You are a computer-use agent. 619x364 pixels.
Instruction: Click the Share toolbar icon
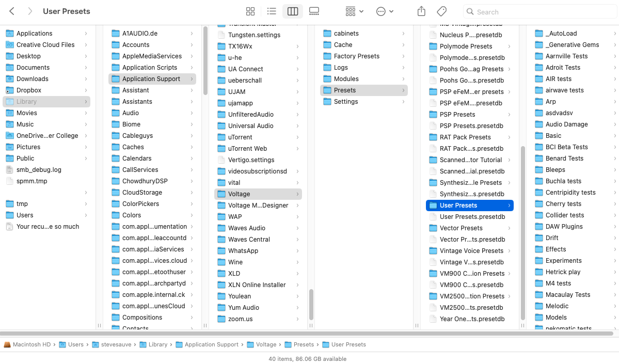[421, 11]
